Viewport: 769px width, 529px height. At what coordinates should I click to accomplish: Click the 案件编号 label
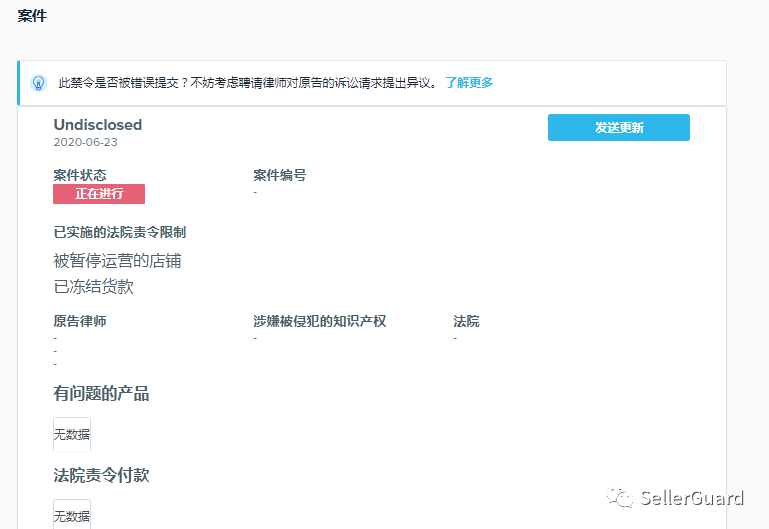pos(280,175)
